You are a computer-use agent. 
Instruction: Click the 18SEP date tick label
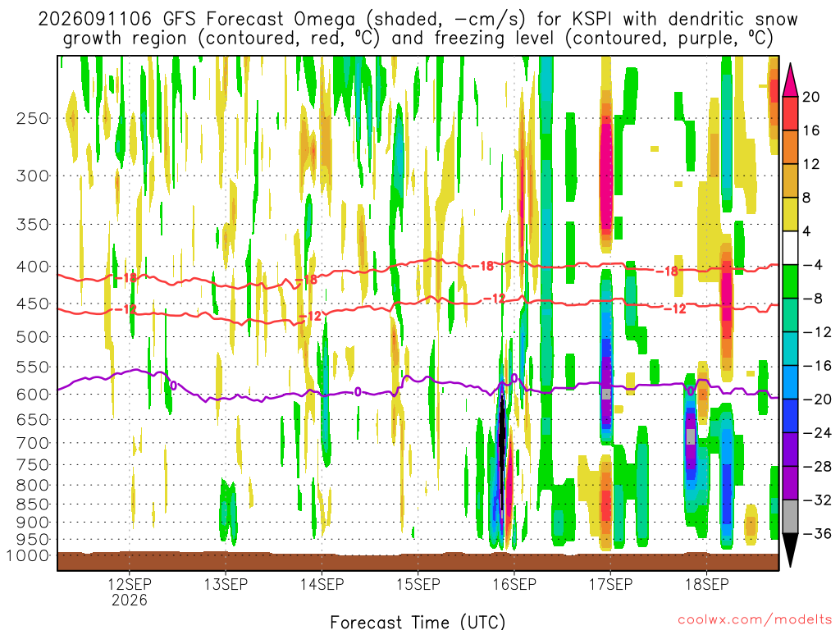pos(706,584)
